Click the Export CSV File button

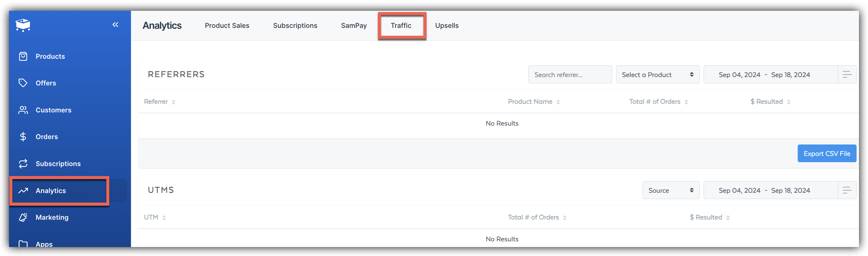coord(827,153)
